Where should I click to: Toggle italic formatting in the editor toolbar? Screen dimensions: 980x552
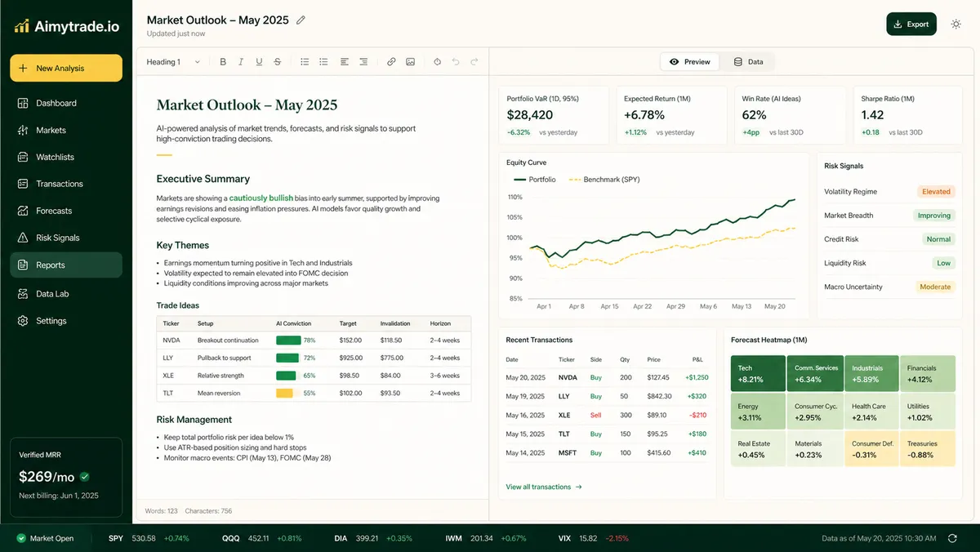(x=241, y=62)
